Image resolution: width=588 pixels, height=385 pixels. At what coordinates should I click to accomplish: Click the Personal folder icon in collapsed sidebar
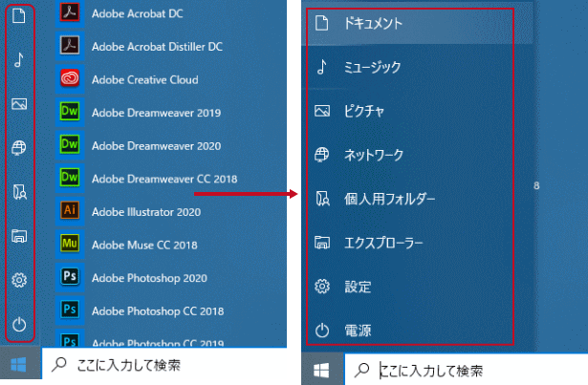coord(19,192)
